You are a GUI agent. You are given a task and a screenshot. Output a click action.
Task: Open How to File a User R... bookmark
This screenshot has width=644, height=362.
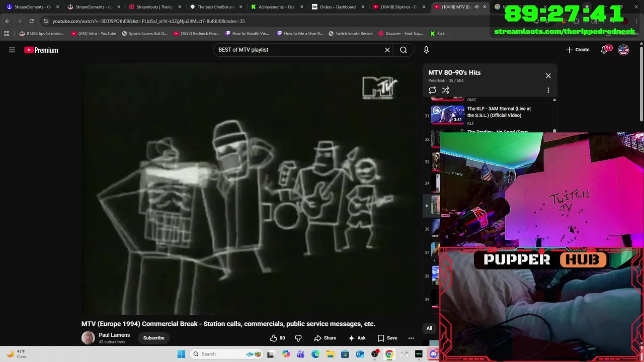pos(299,33)
